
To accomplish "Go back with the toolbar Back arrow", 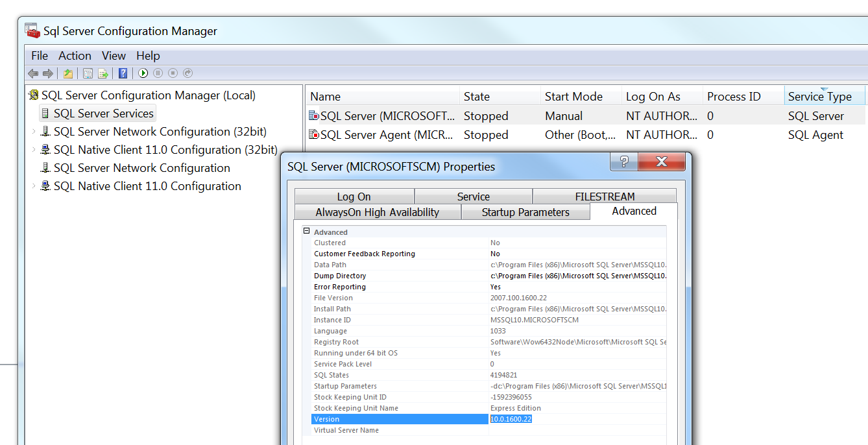I will [33, 73].
